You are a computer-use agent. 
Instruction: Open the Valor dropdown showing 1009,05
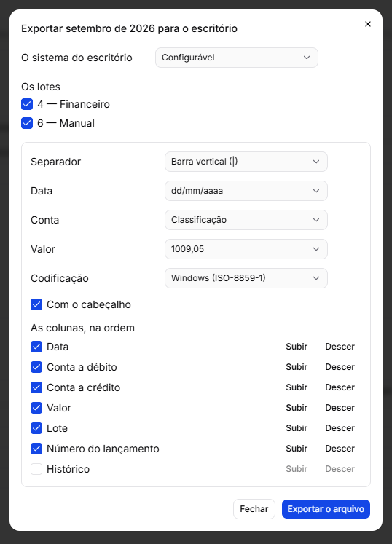[x=246, y=249]
